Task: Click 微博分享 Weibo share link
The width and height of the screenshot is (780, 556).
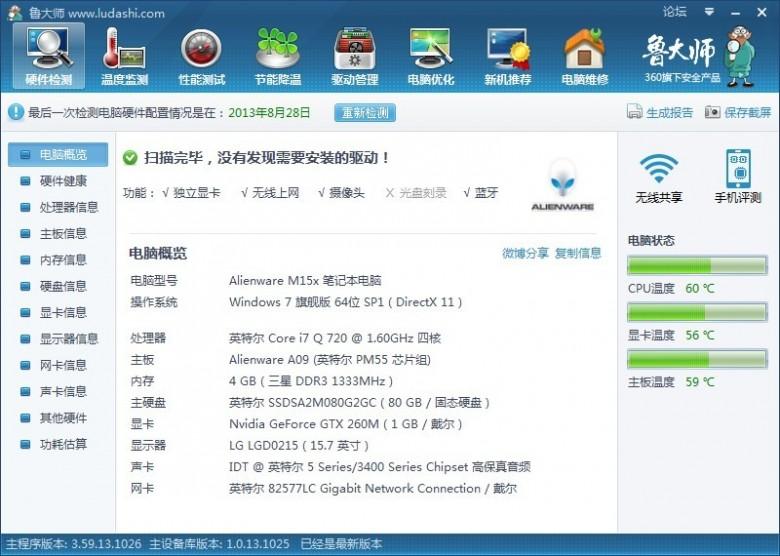Action: [525, 253]
